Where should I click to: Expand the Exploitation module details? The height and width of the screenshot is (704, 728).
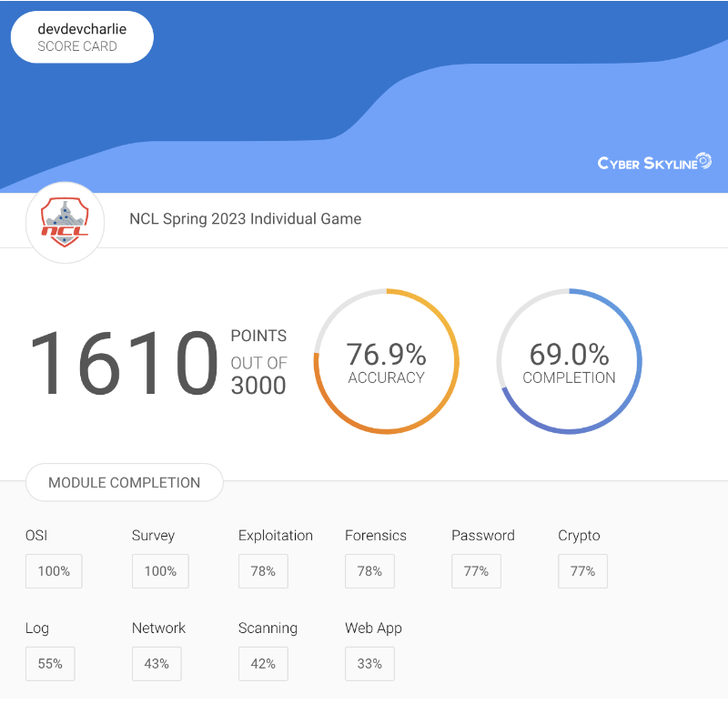(263, 571)
